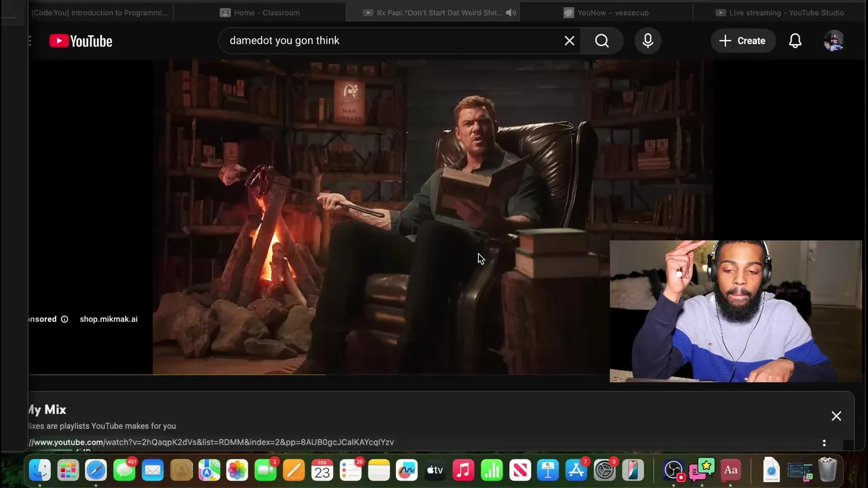Open Keynote from the Dock
The width and height of the screenshot is (868, 488).
(x=548, y=470)
